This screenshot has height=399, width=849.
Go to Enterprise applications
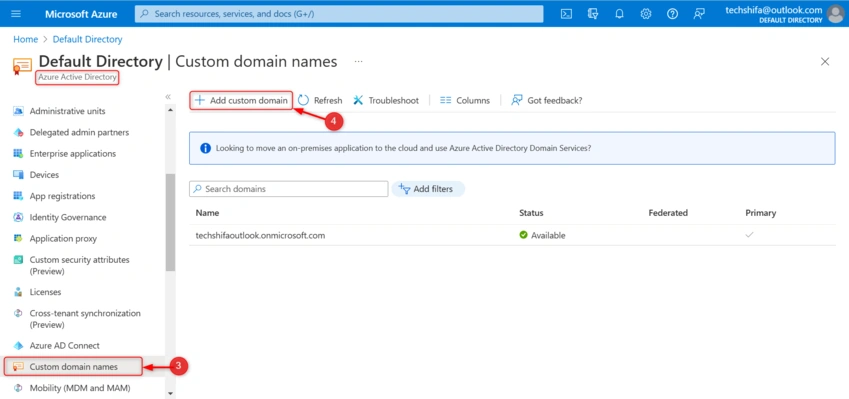(x=73, y=153)
